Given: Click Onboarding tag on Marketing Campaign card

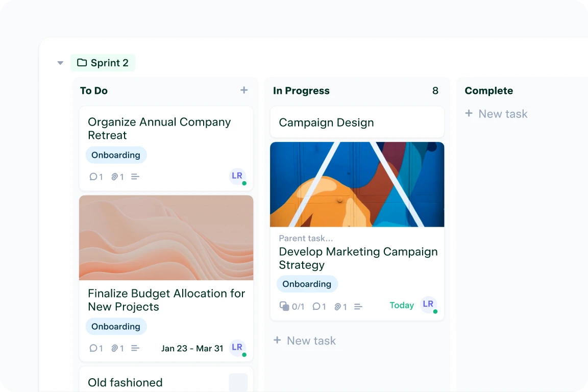Looking at the screenshot, I should point(307,284).
